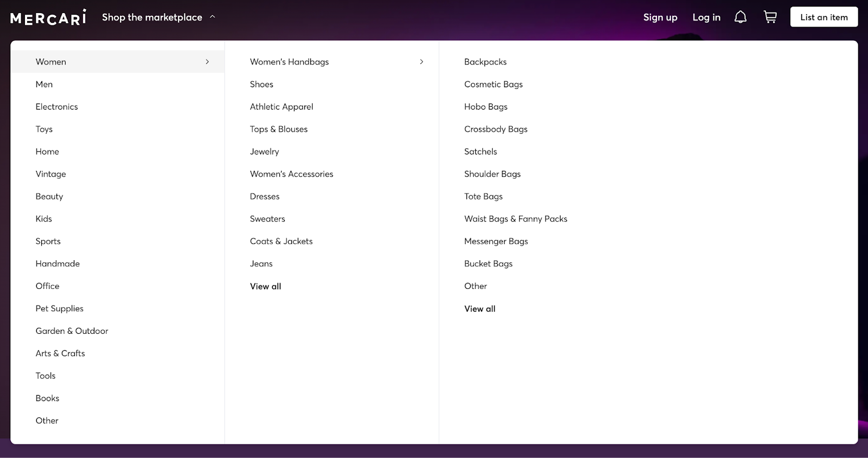868x458 pixels.
Task: Open Garden & Outdoor category
Action: click(72, 331)
